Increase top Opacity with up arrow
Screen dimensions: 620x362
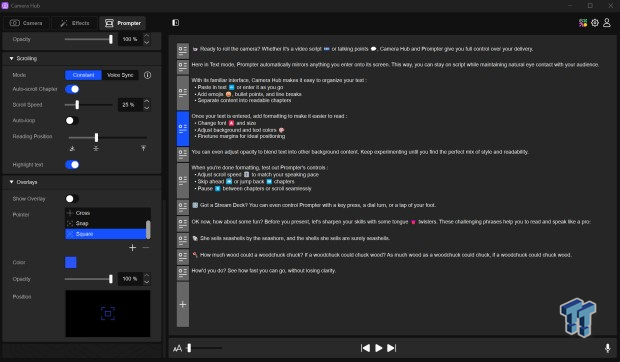point(147,36)
